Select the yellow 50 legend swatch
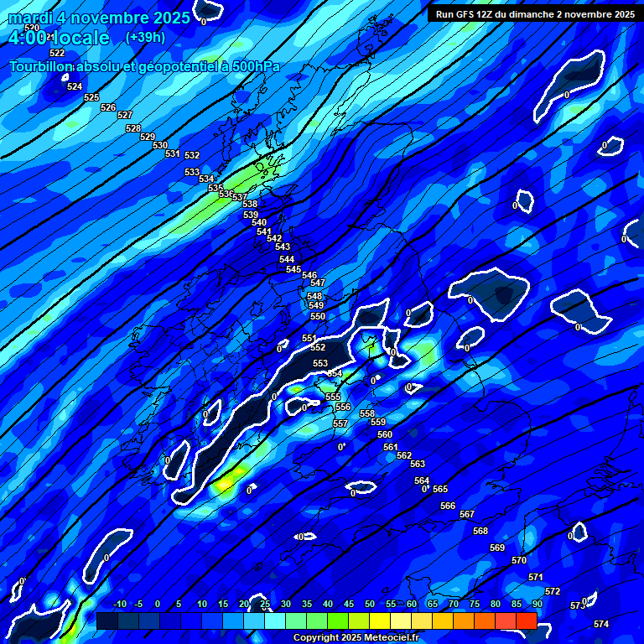 coord(379,621)
